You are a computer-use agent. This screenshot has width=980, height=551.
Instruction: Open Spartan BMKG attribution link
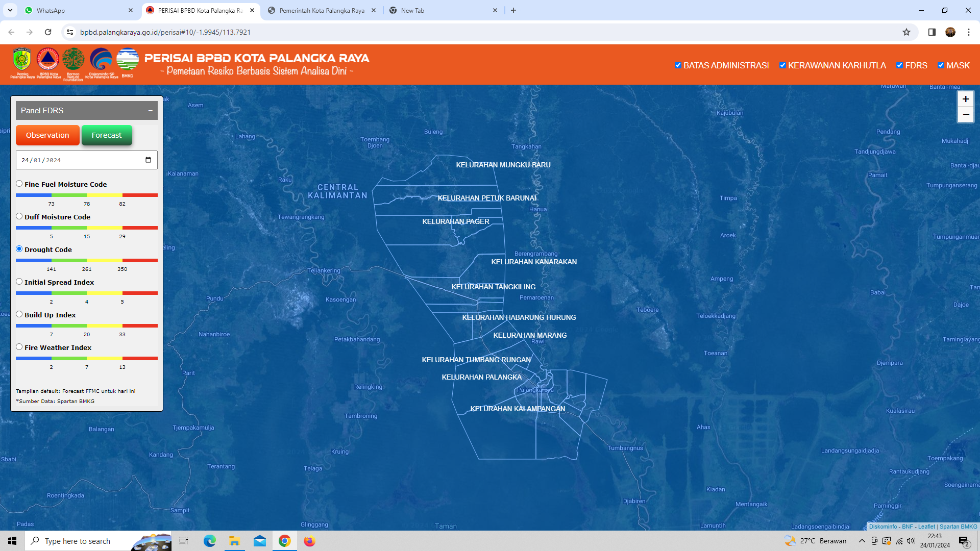(958, 527)
